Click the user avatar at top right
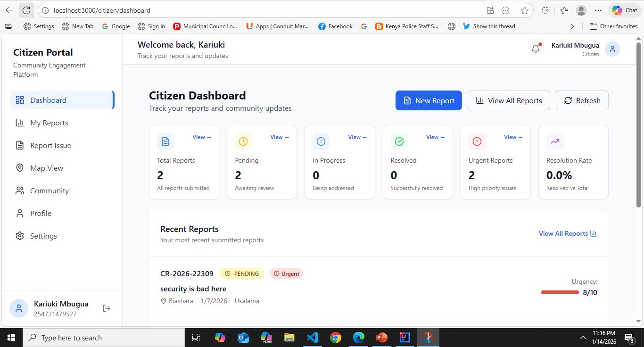 [x=612, y=49]
